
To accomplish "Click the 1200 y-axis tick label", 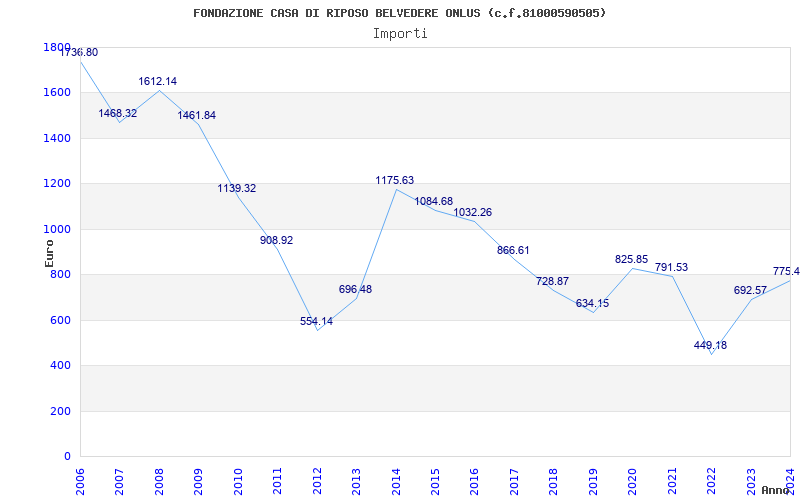I will [x=57, y=184].
